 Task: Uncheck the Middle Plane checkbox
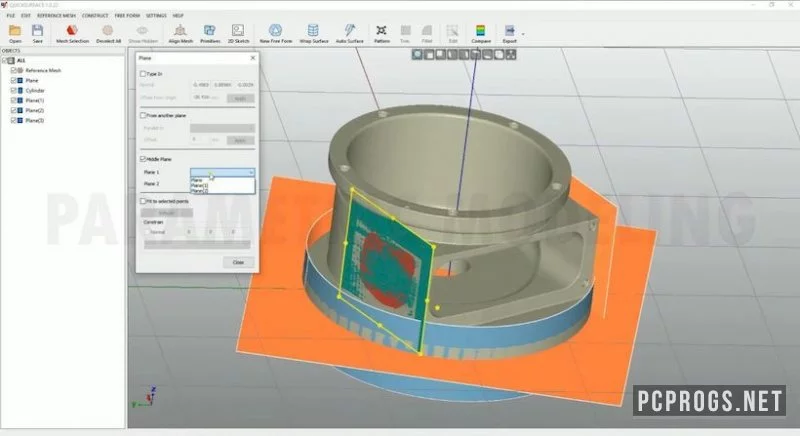tap(143, 159)
